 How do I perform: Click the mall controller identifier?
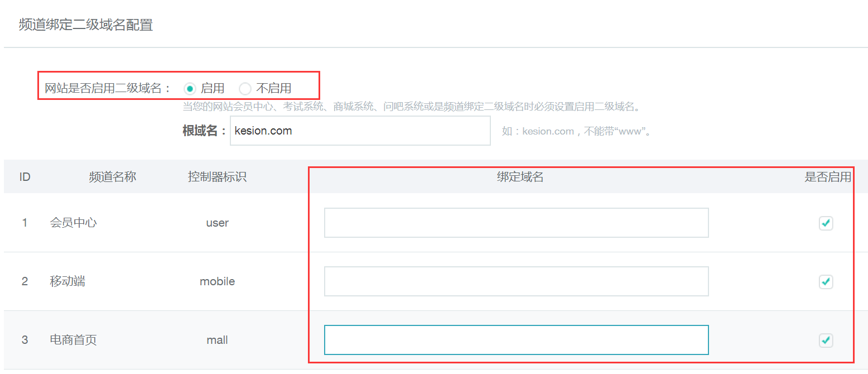point(217,339)
